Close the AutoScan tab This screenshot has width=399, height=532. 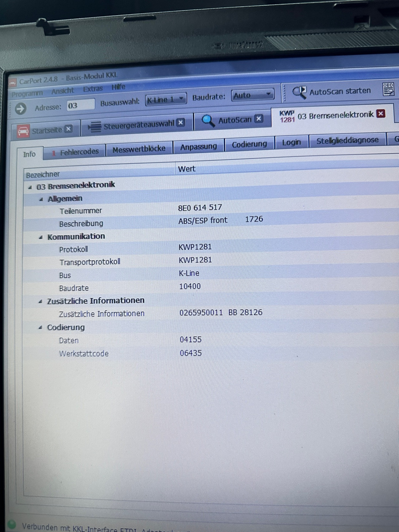(259, 119)
